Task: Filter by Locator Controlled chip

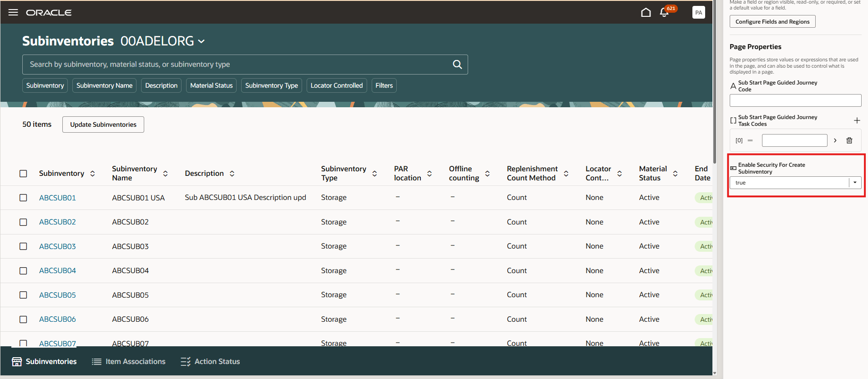Action: 337,85
